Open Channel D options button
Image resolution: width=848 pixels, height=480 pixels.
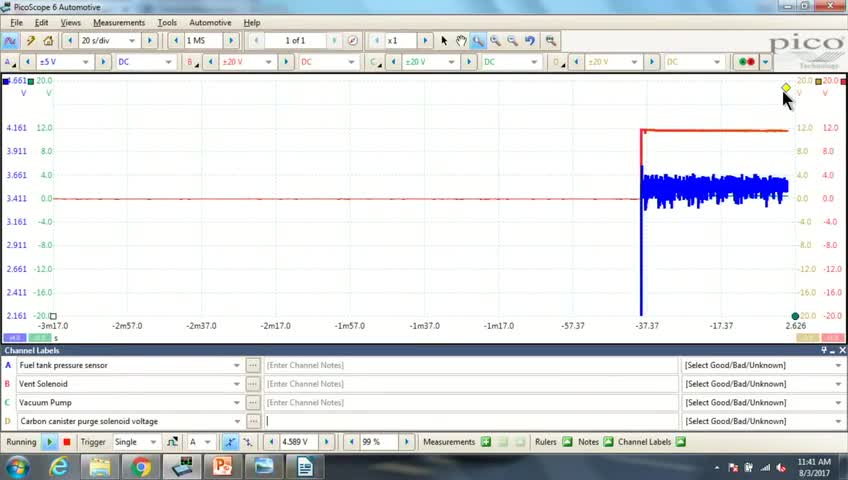[x=558, y=62]
